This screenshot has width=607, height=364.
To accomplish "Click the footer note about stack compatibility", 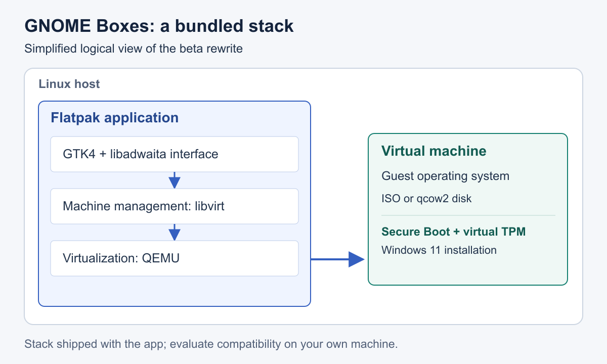I will tap(211, 344).
